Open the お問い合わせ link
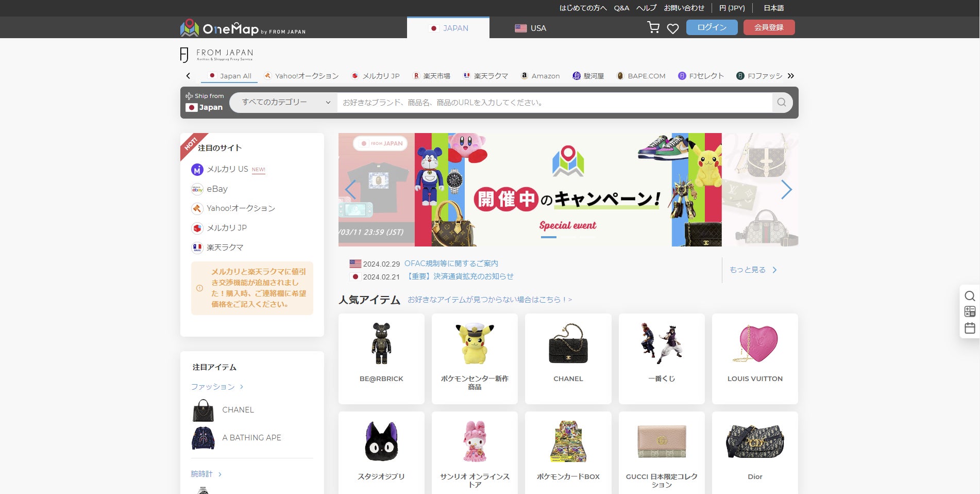This screenshot has height=494, width=980. (x=684, y=8)
